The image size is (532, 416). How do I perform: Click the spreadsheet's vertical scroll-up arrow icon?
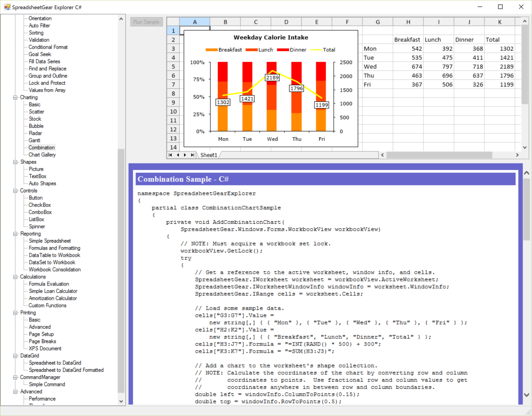click(524, 21)
